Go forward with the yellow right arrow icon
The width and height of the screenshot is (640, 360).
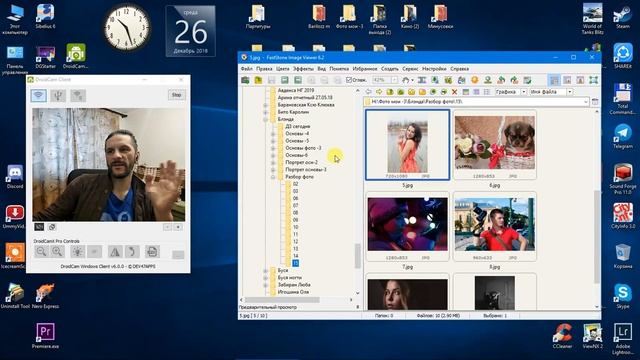coord(379,92)
